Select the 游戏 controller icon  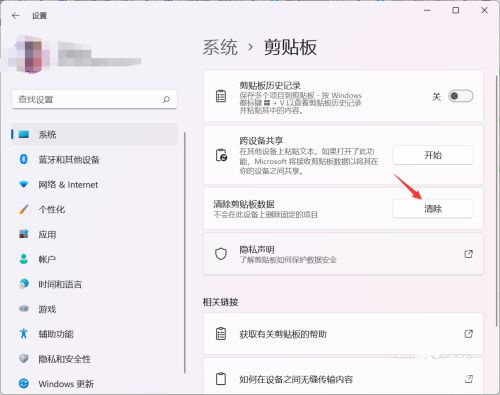coord(24,309)
